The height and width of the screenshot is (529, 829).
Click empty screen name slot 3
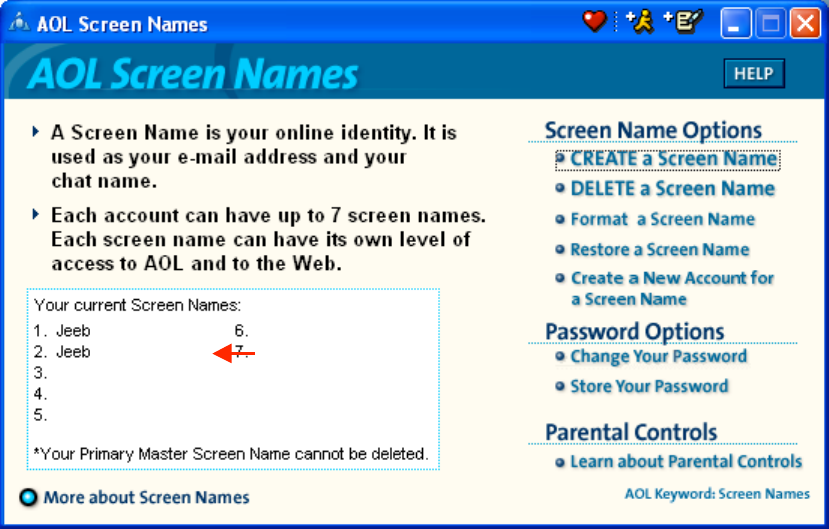click(x=40, y=373)
